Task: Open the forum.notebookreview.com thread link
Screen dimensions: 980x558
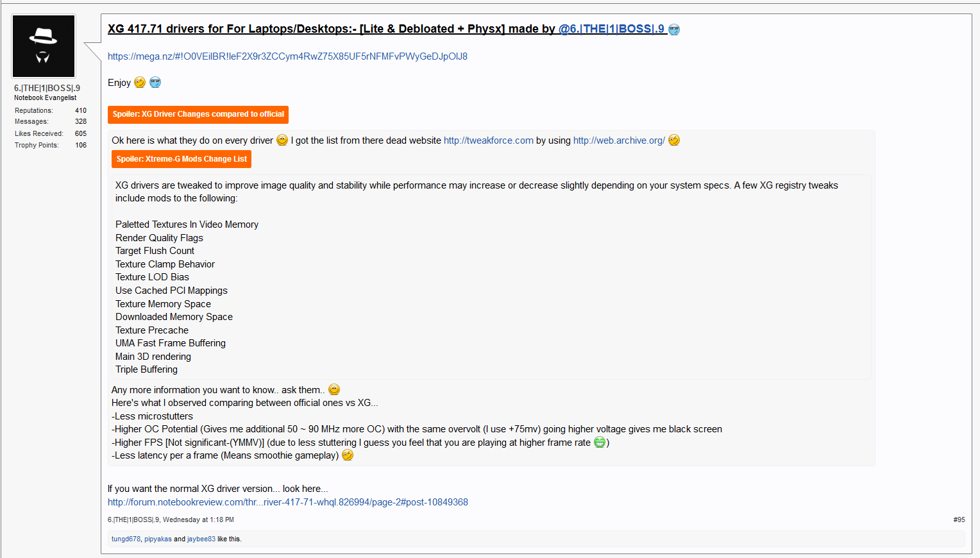Action: click(x=288, y=502)
